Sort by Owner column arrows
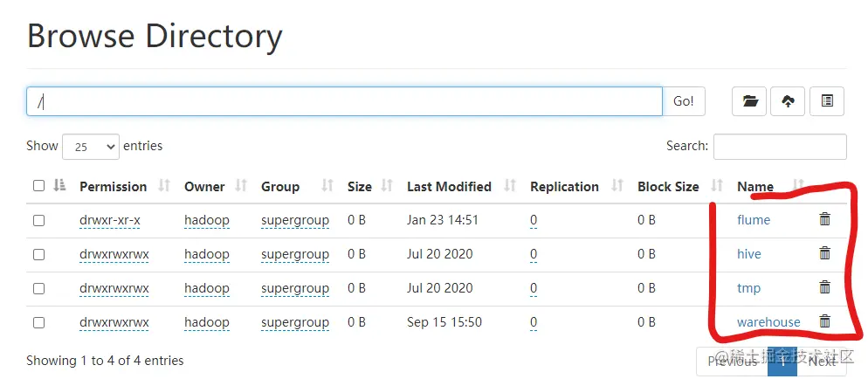 point(241,186)
